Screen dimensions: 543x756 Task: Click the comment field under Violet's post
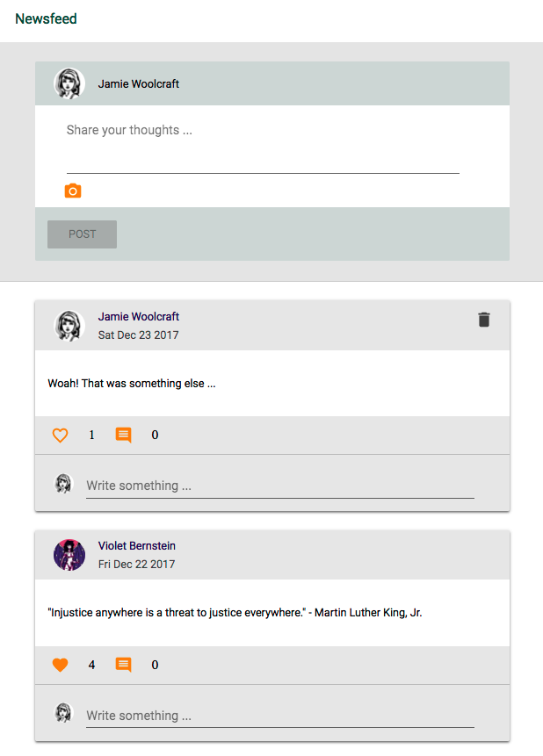point(279,716)
